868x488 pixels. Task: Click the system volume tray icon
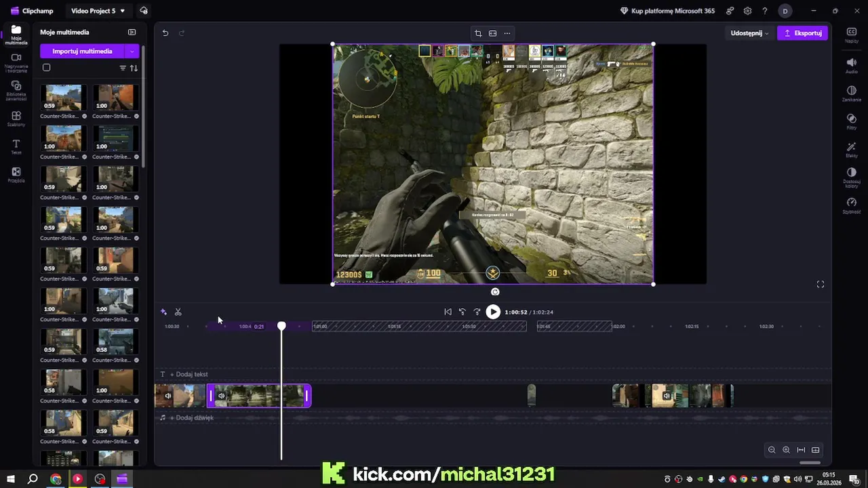[797, 479]
